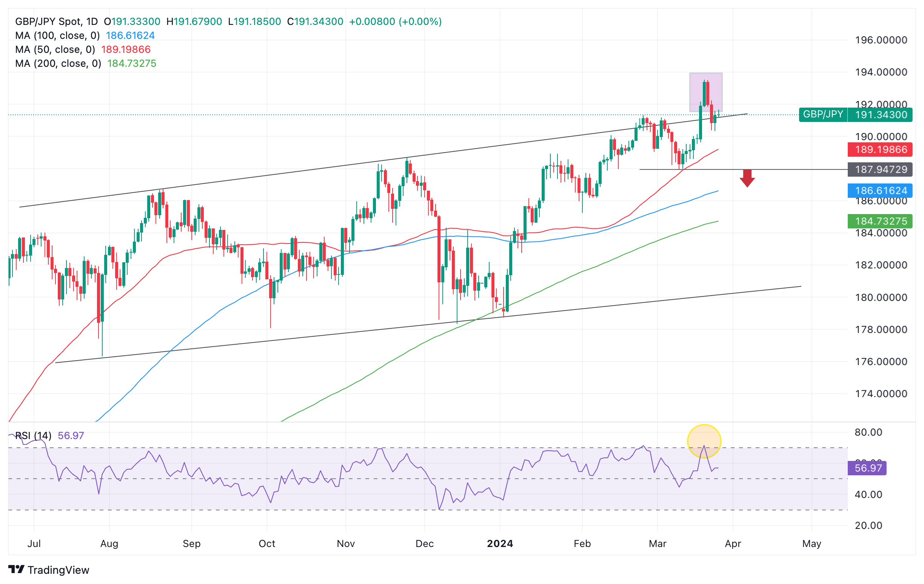This screenshot has width=924, height=584.
Task: Click the purple 56.97 RSI value tag
Action: (x=868, y=468)
